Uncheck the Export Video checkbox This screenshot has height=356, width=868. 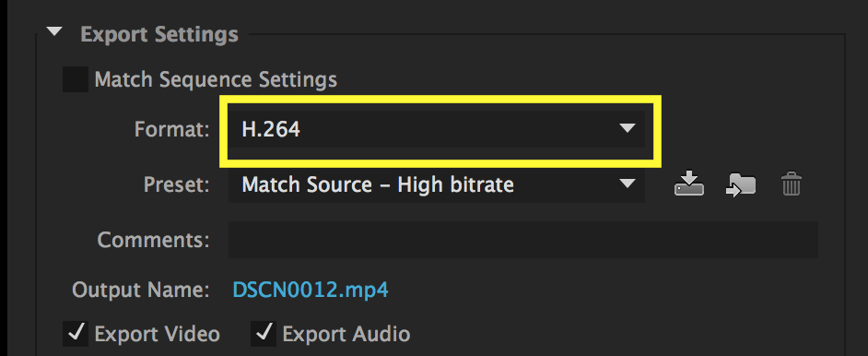pyautogui.click(x=76, y=333)
